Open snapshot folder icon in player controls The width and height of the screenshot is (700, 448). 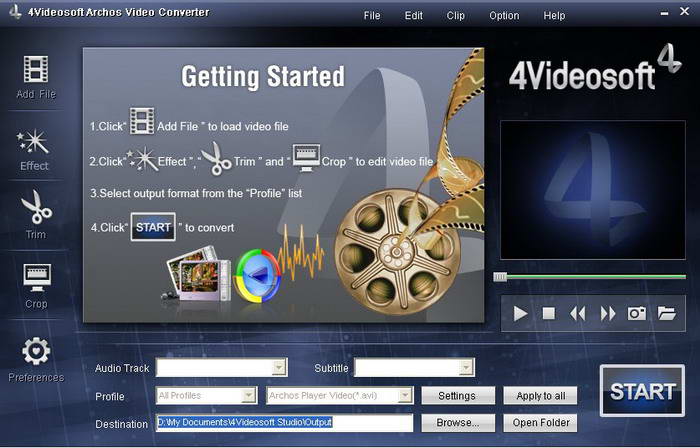(x=667, y=313)
